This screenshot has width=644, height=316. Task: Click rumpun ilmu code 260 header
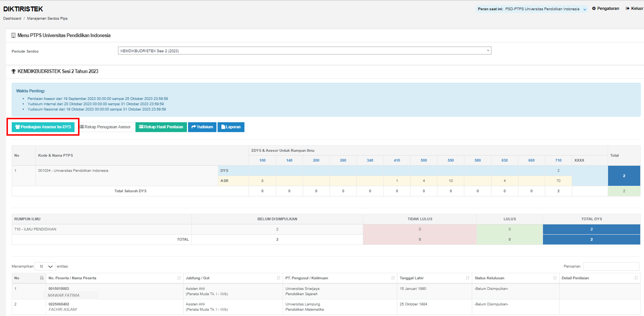click(x=343, y=160)
